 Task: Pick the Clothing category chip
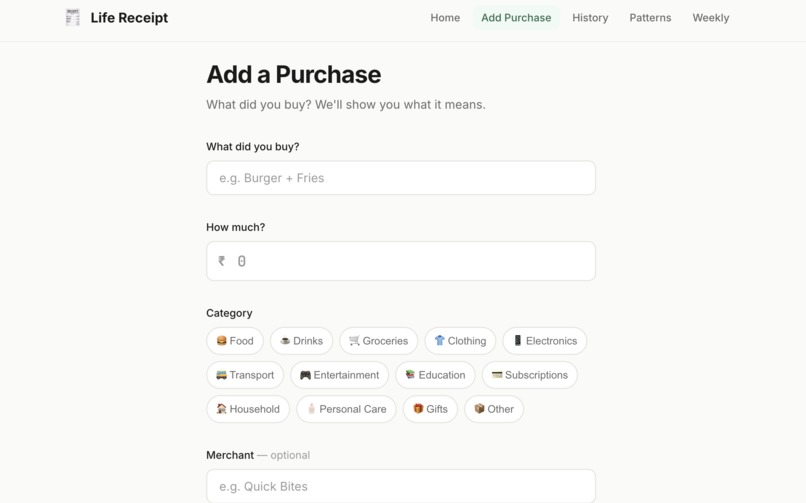(460, 341)
